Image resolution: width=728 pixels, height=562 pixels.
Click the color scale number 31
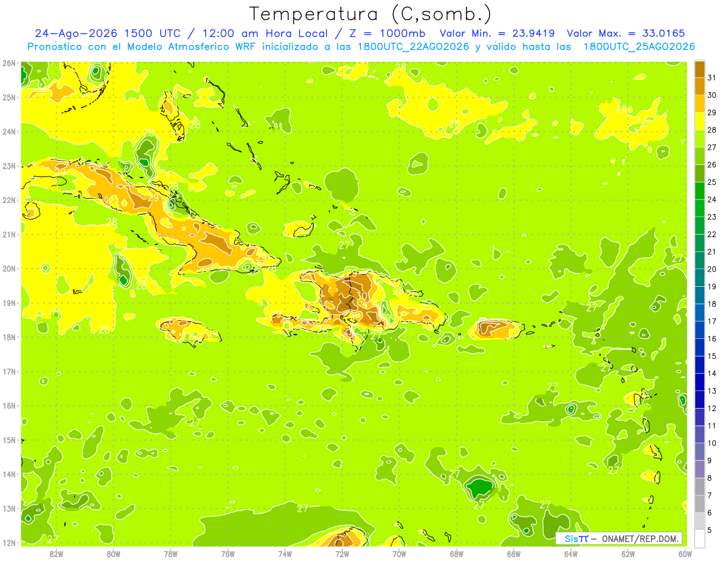712,77
